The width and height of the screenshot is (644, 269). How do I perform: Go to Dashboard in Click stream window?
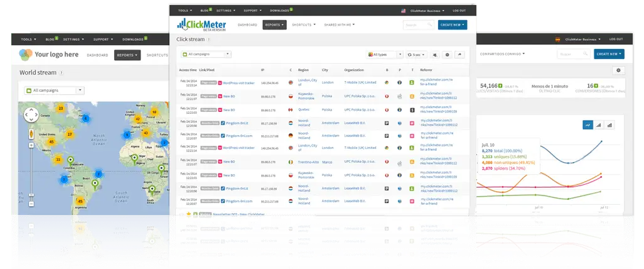[x=248, y=25]
